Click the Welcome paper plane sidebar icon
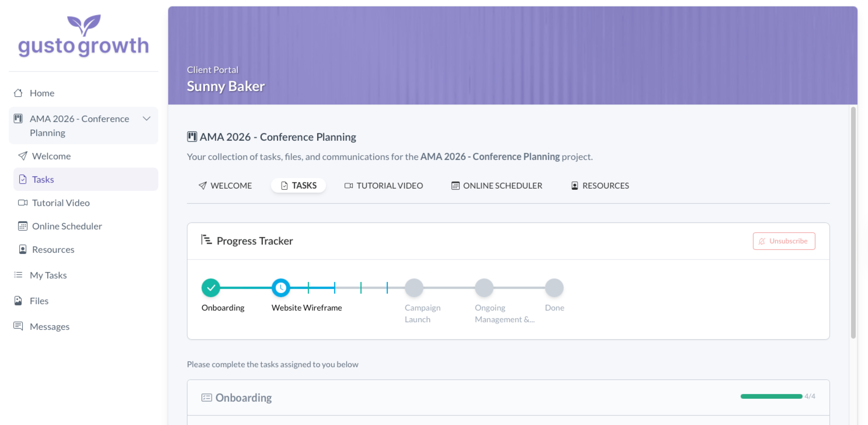 click(x=22, y=156)
